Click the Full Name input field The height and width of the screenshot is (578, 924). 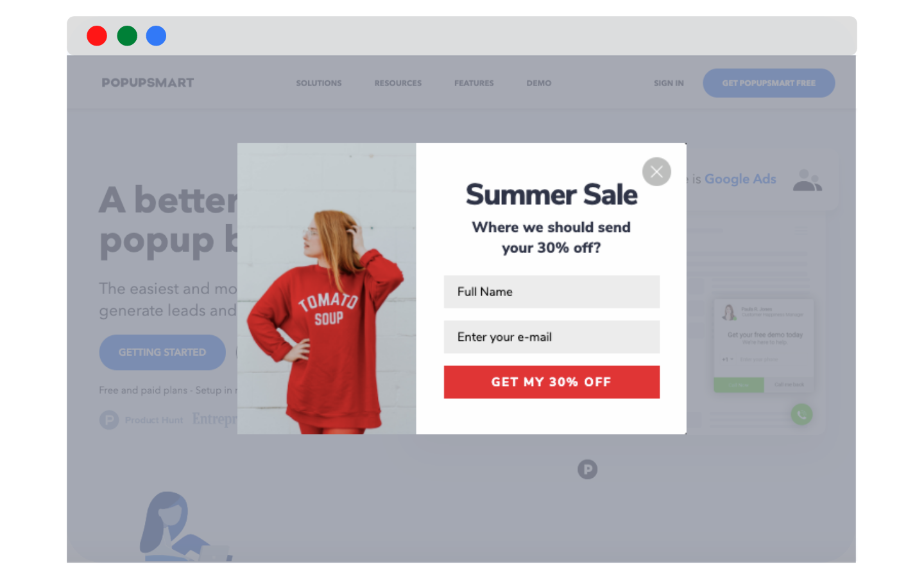click(552, 292)
